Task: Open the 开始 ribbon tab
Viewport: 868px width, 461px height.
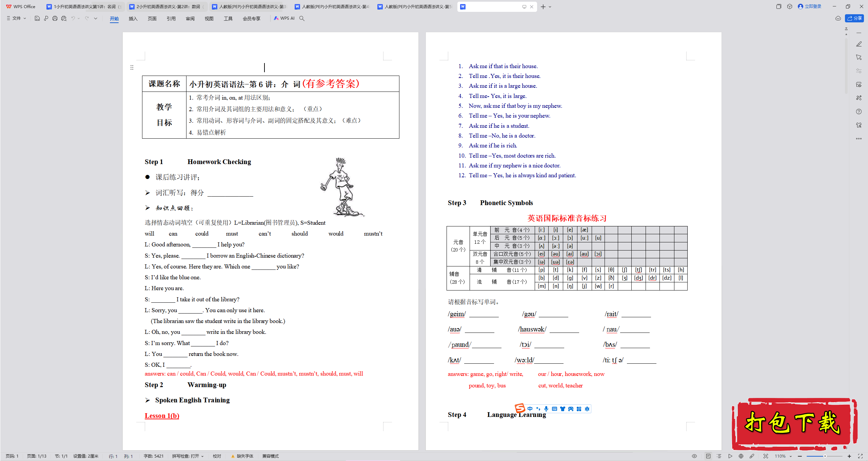Action: click(114, 19)
